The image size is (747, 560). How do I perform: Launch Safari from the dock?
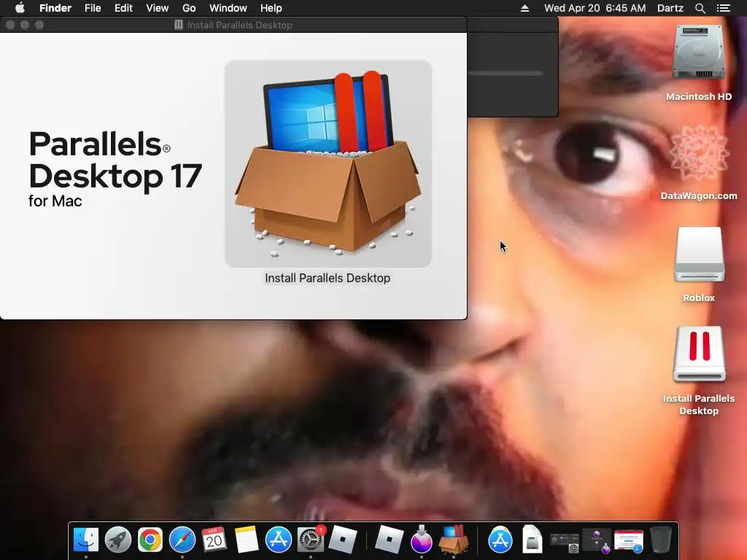182,540
